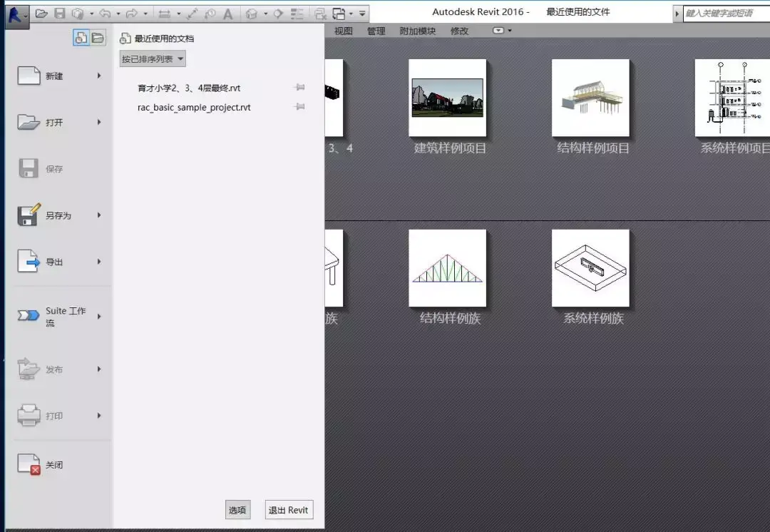Open the 结构样例族 truss thumbnail
The width and height of the screenshot is (770, 532).
[x=447, y=268]
